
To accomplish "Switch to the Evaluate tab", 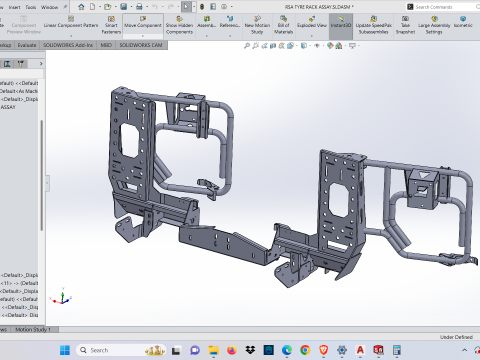I will pyautogui.click(x=27, y=45).
